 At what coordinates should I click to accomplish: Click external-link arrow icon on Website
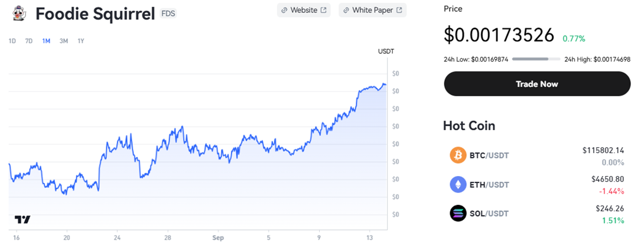[x=323, y=10]
